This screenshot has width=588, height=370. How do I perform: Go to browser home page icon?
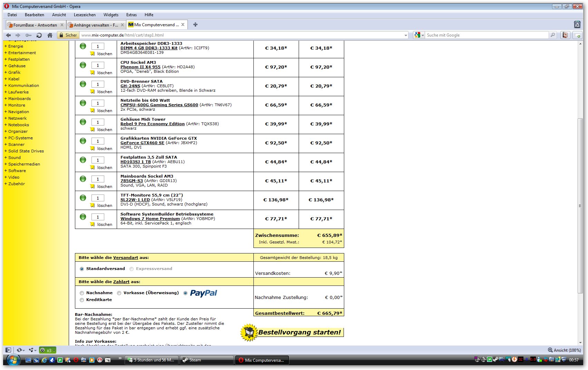(50, 35)
